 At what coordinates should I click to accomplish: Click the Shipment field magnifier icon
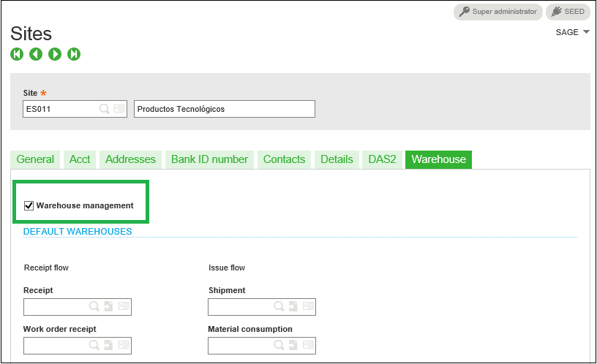point(279,306)
